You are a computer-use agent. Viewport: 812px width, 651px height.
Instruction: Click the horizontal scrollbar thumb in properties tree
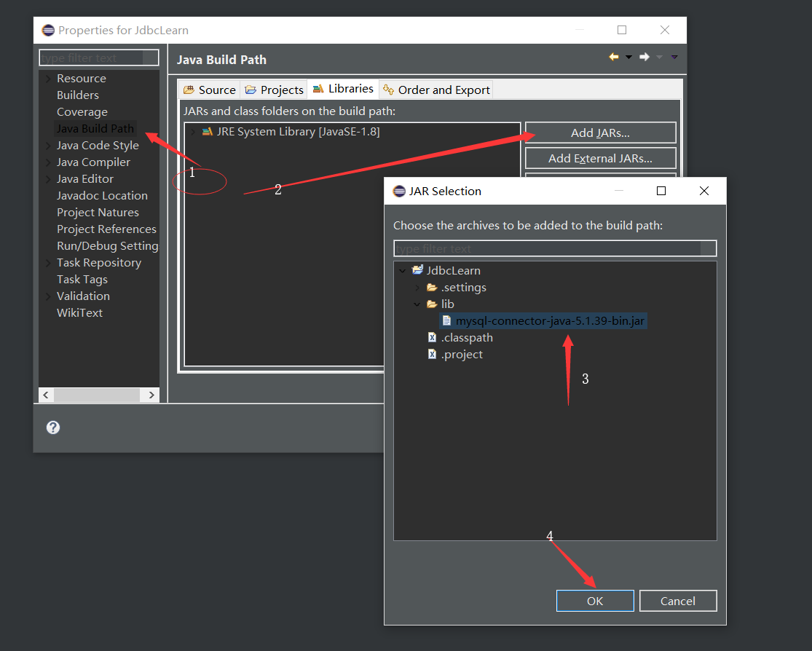96,395
